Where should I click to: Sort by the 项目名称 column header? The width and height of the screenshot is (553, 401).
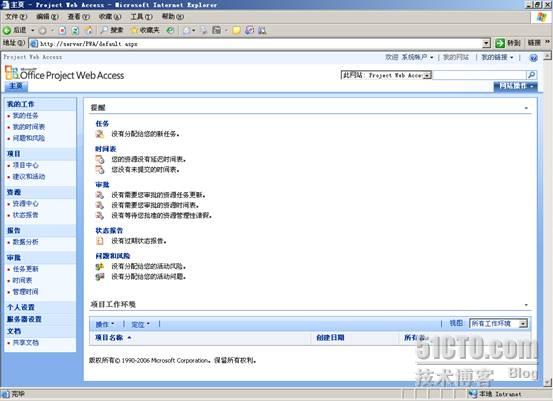point(109,338)
